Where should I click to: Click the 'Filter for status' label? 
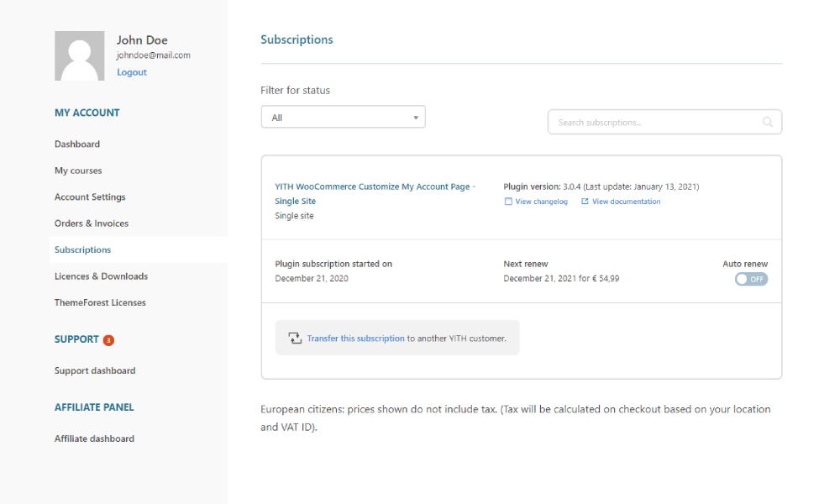click(x=295, y=91)
